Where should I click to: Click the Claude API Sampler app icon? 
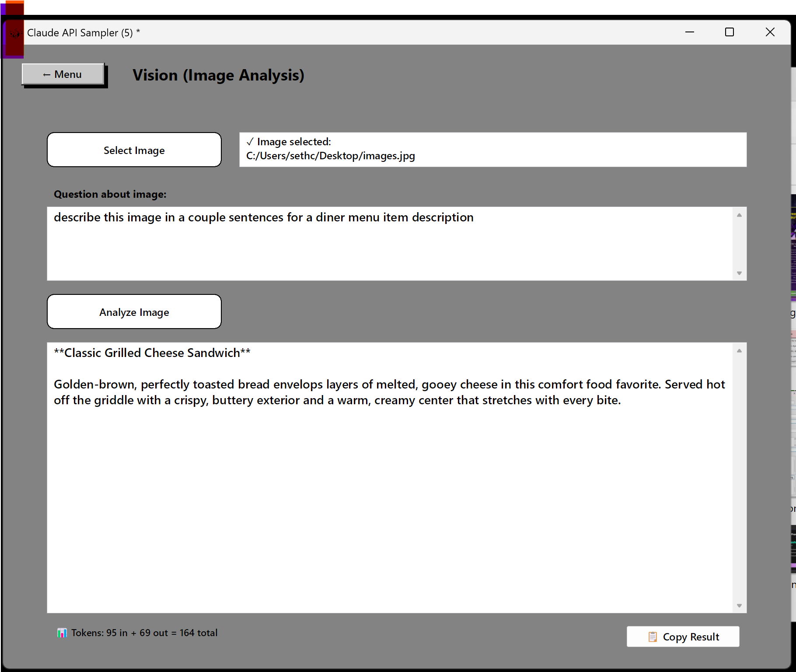click(15, 33)
